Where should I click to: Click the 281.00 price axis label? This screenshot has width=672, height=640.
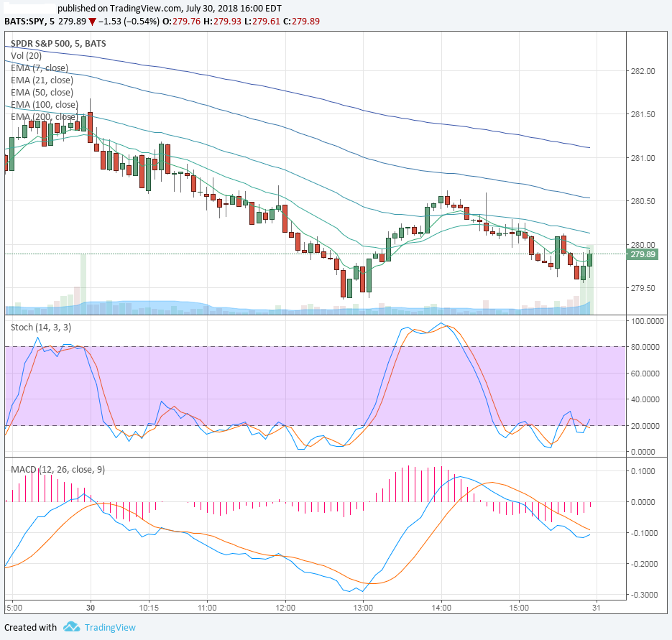[643, 158]
